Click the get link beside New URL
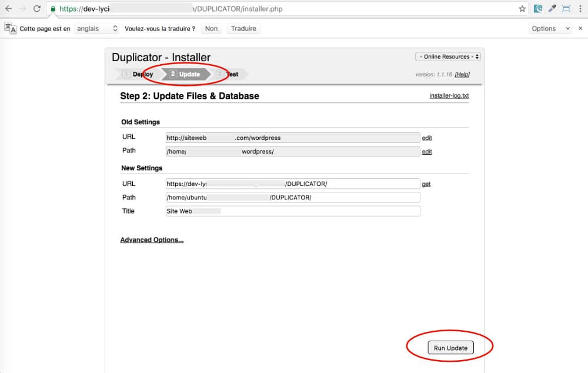Viewport: 588px width, 373px height. (x=426, y=184)
